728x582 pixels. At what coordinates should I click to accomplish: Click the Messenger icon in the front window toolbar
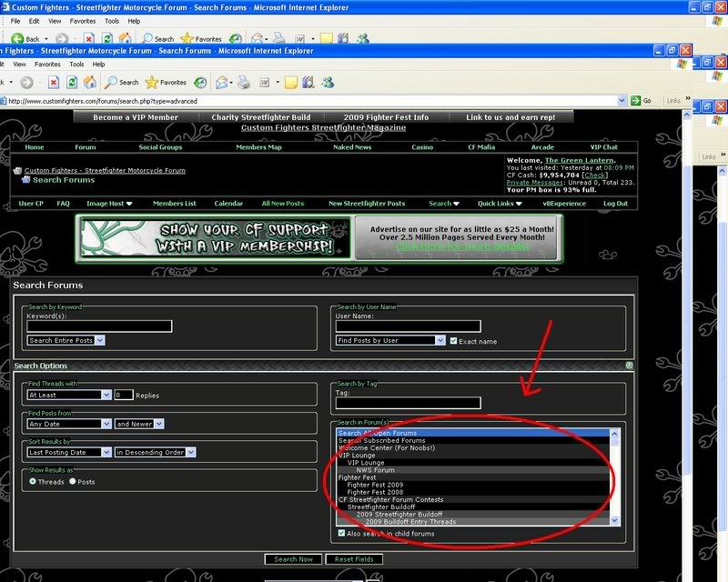328,83
